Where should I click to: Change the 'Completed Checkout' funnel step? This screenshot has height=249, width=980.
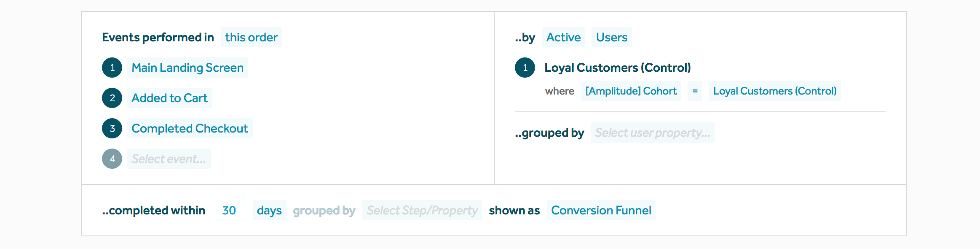[x=190, y=128]
